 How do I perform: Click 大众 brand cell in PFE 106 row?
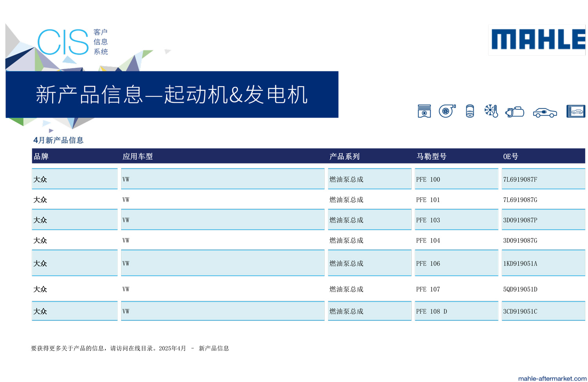coord(74,263)
